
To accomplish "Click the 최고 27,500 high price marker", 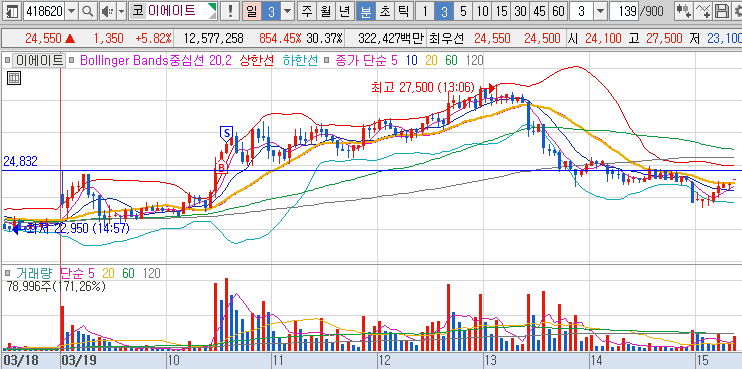I will [x=423, y=87].
